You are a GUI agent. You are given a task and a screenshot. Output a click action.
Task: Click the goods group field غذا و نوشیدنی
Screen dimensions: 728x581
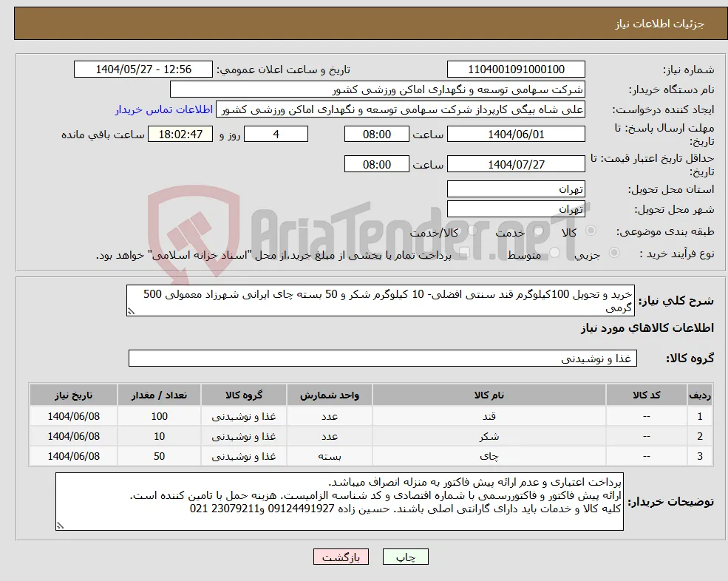coord(383,359)
